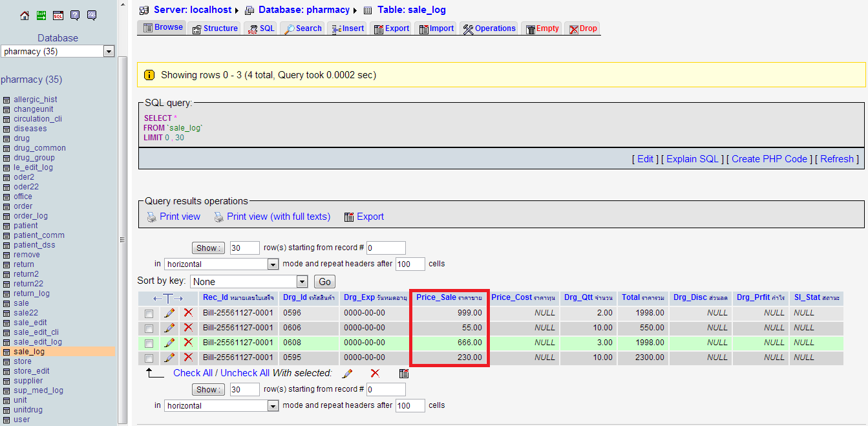
Task: Tick checkbox for row with Drg_Id 0606
Action: tap(149, 328)
